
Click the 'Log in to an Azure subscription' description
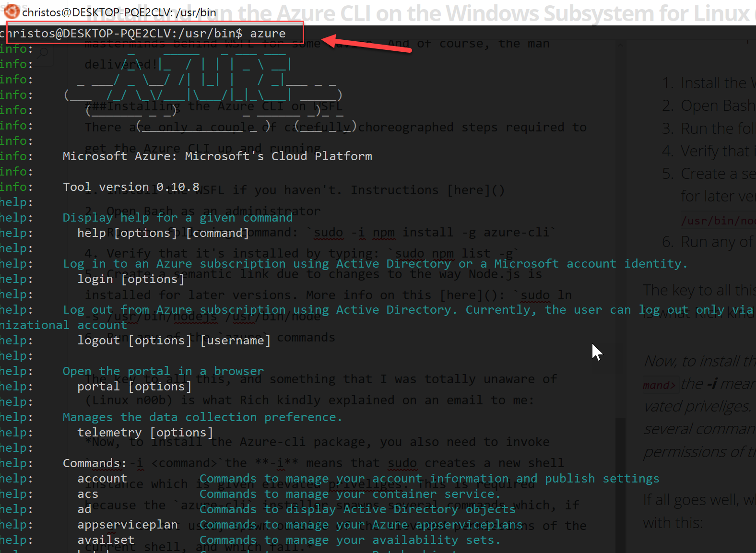(x=375, y=264)
